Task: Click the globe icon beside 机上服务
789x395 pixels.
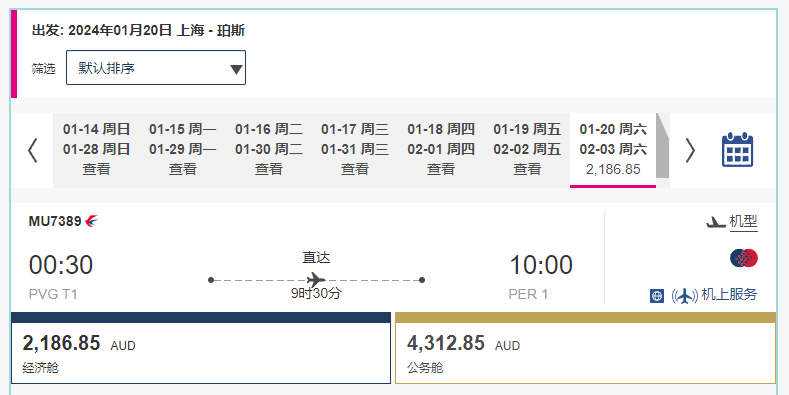Action: point(657,296)
